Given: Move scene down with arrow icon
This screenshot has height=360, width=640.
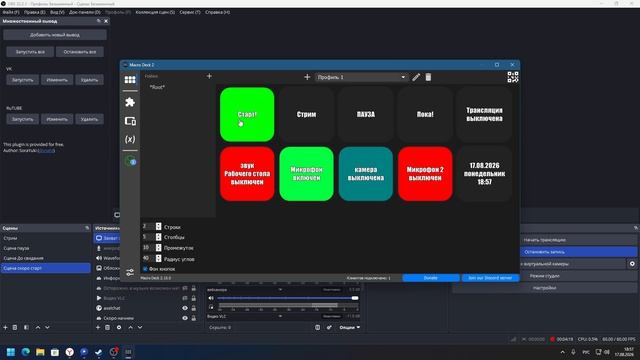Looking at the screenshot, I should (x=47, y=327).
